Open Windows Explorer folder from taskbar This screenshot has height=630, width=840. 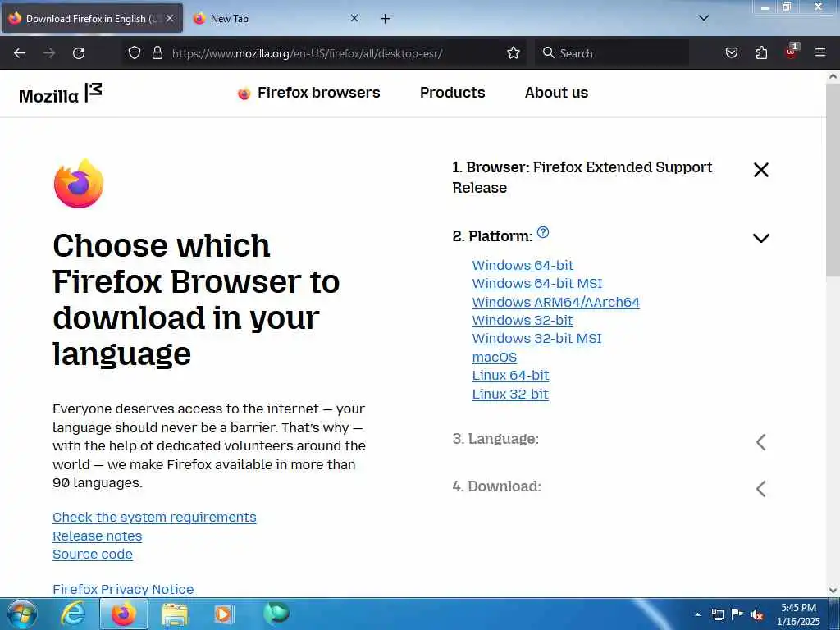click(175, 614)
